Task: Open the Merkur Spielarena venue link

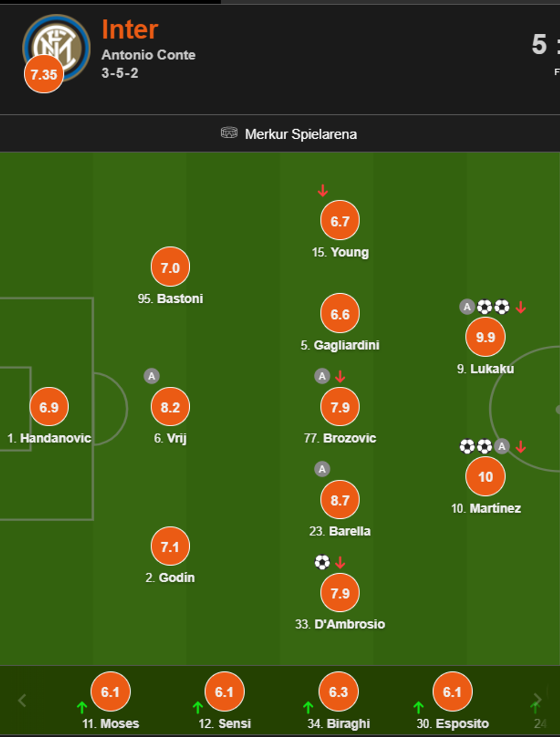Action: (x=301, y=134)
